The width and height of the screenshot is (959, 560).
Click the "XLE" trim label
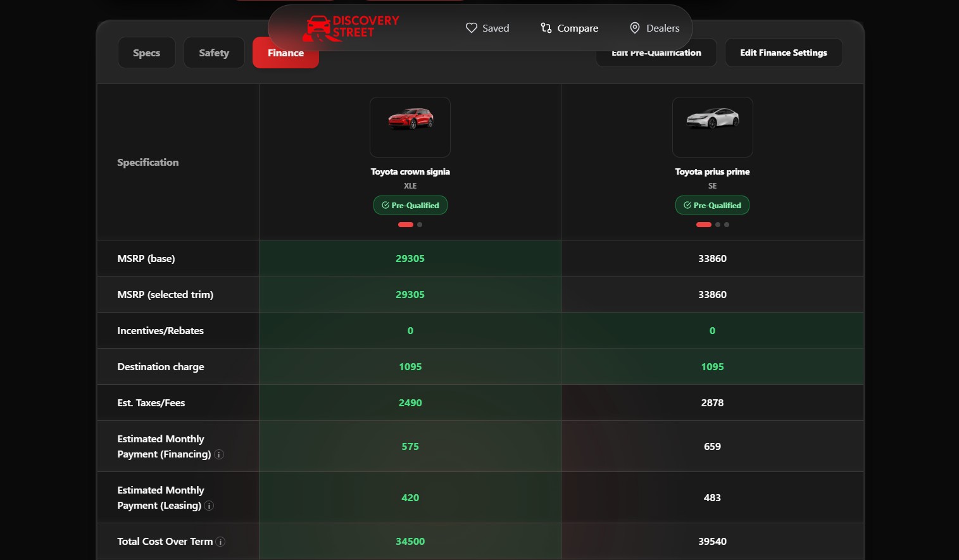pyautogui.click(x=410, y=186)
